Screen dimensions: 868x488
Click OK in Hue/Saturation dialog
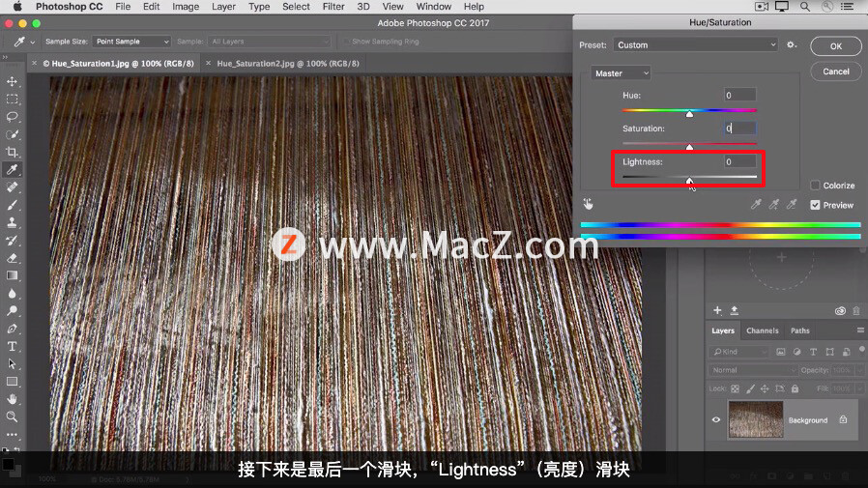(x=836, y=46)
